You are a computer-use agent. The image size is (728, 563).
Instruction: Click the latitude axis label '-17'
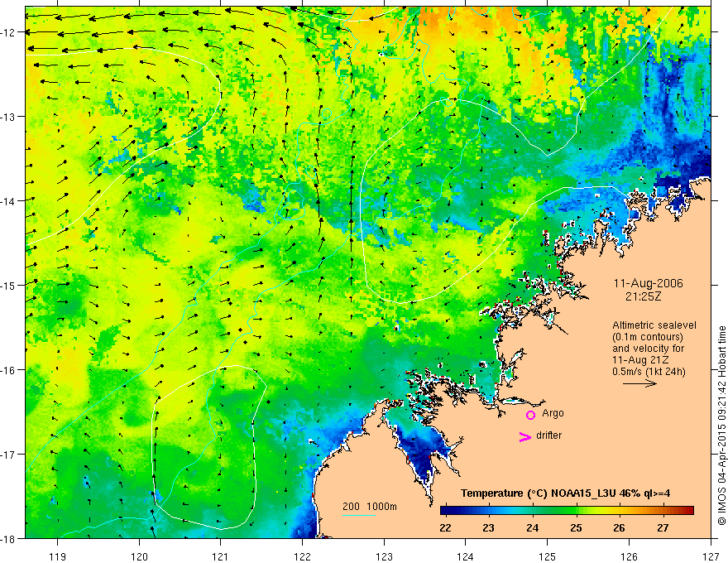click(9, 454)
